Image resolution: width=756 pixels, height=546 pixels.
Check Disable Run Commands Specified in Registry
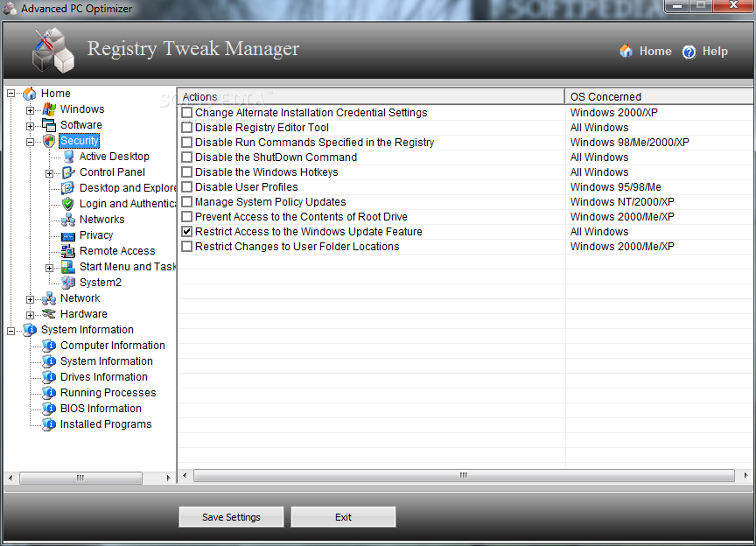186,143
